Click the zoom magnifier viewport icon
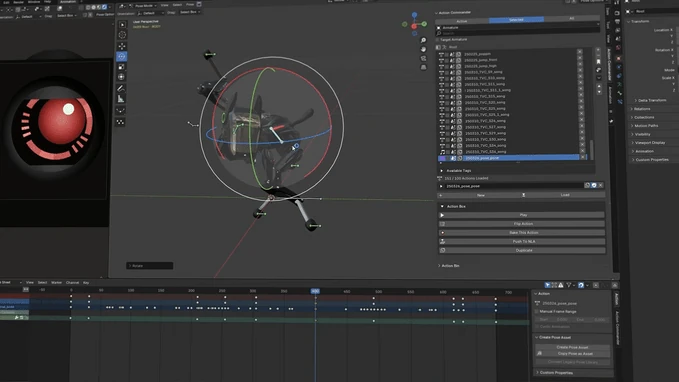The image size is (679, 382). (424, 40)
